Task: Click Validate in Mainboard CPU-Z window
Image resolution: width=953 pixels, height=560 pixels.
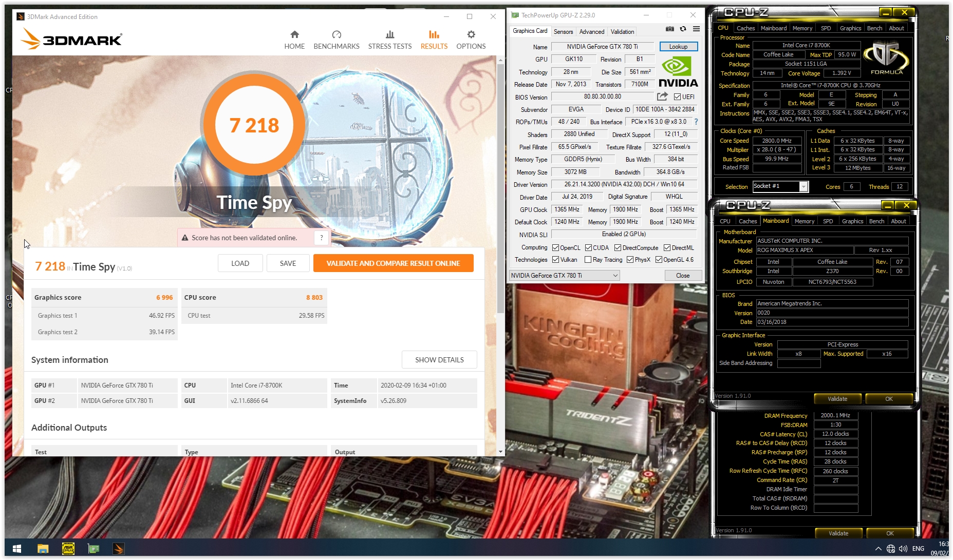Action: (837, 399)
